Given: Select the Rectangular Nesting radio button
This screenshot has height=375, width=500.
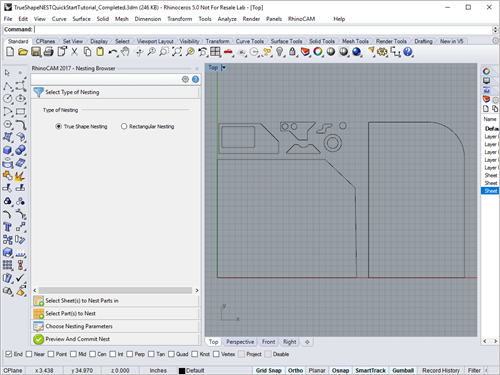Looking at the screenshot, I should tap(124, 127).
